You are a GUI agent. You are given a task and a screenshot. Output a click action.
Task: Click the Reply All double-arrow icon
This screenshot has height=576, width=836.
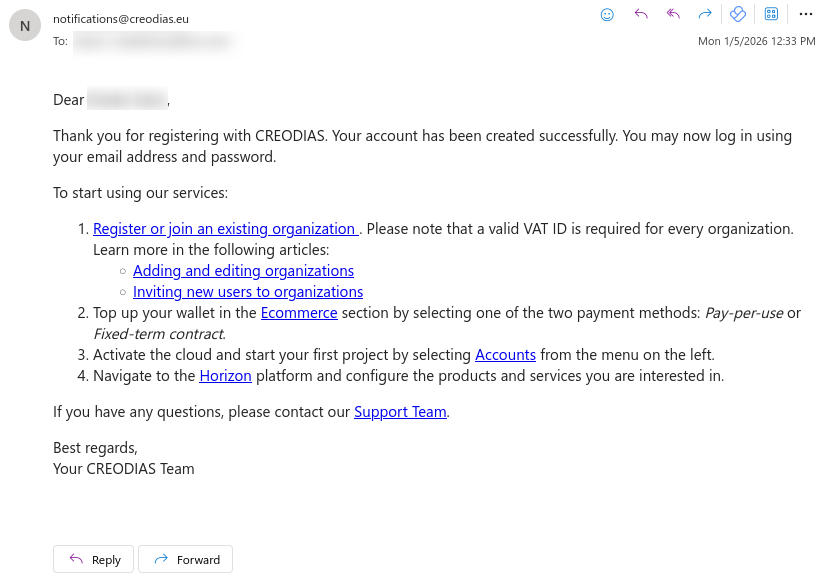coord(673,14)
